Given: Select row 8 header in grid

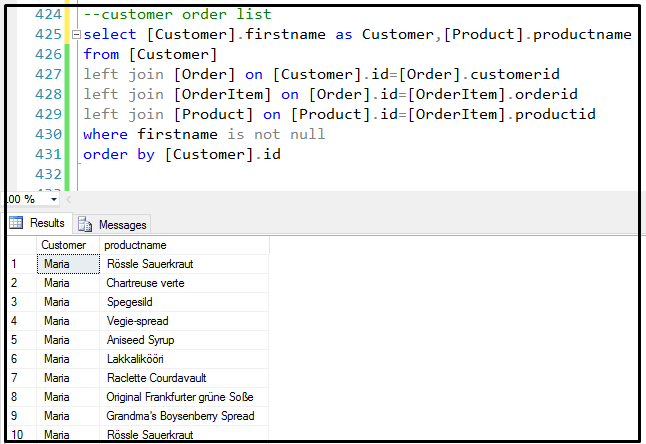Looking at the screenshot, I should point(22,397).
